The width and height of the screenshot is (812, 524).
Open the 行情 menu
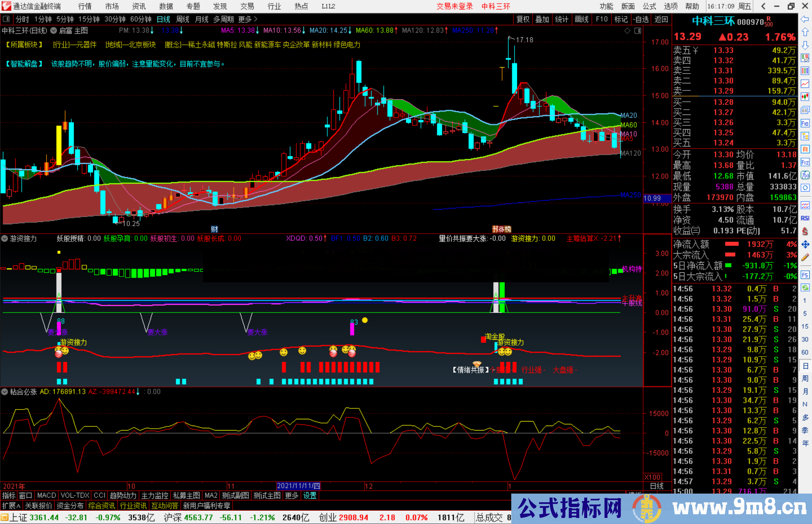tap(85, 6)
